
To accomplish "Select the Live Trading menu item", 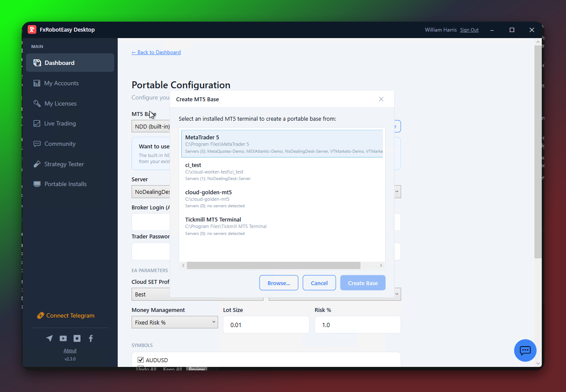I will [x=60, y=123].
